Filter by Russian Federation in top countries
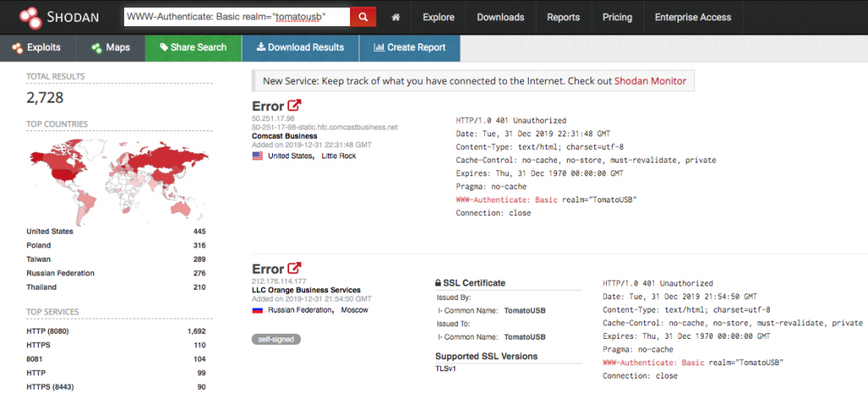 tap(60, 273)
